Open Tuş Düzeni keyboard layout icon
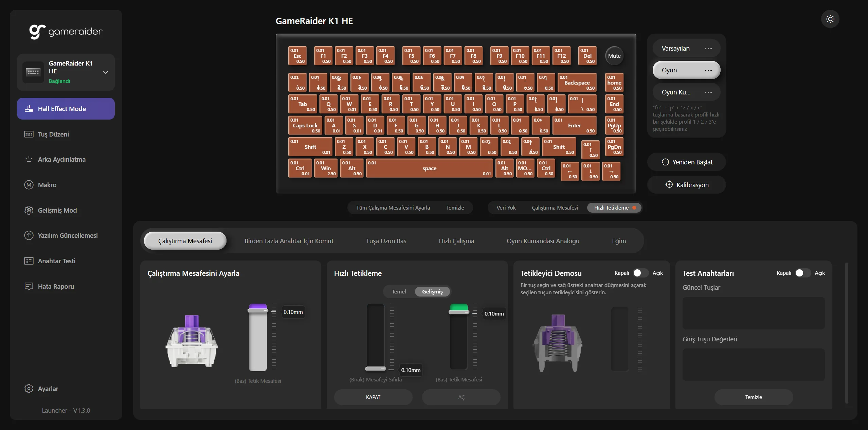 (x=29, y=134)
